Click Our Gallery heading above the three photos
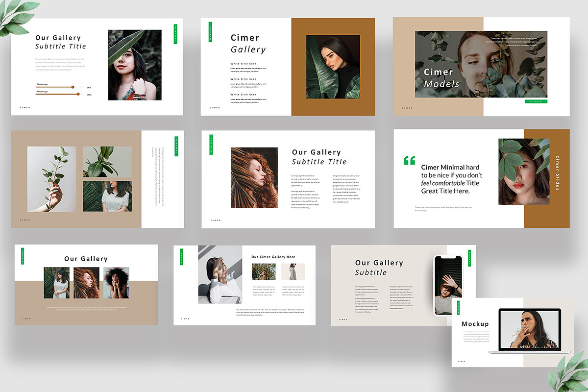 pyautogui.click(x=86, y=259)
